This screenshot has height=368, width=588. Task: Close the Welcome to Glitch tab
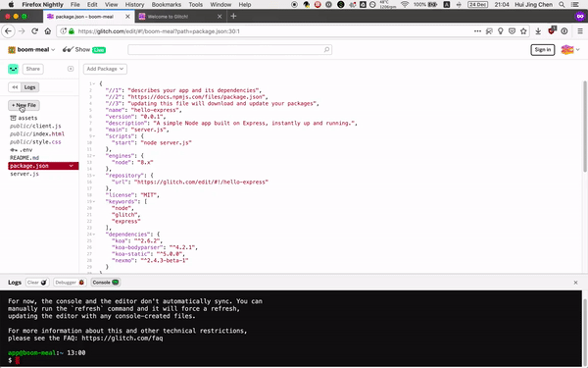220,17
